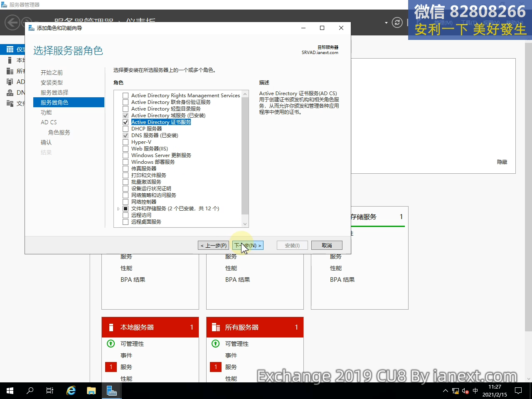Open the Windows Start menu
The image size is (532, 399).
(10, 391)
